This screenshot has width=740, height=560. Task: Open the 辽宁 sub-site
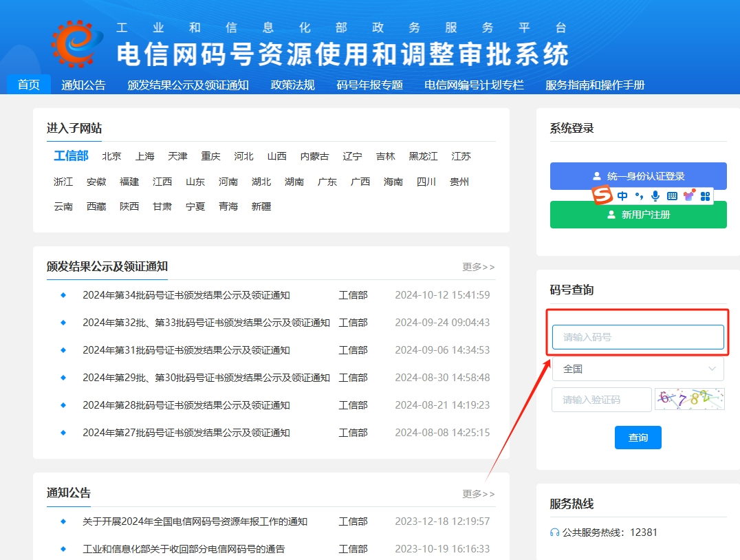click(353, 156)
